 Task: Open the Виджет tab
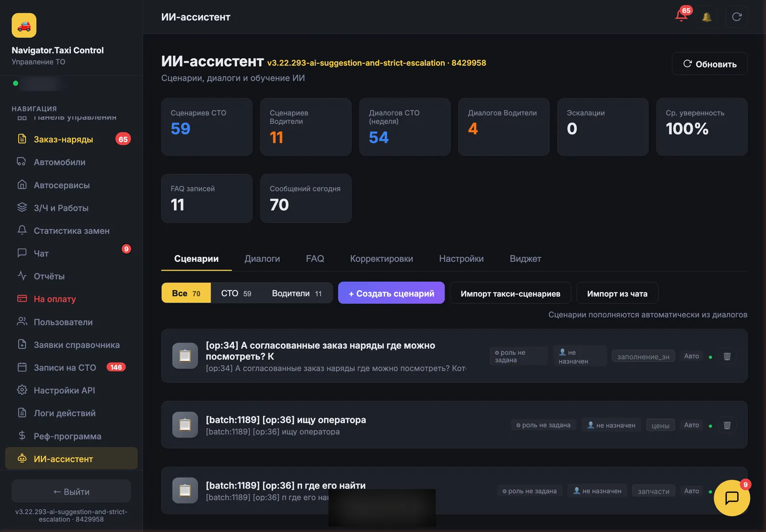[x=525, y=259]
